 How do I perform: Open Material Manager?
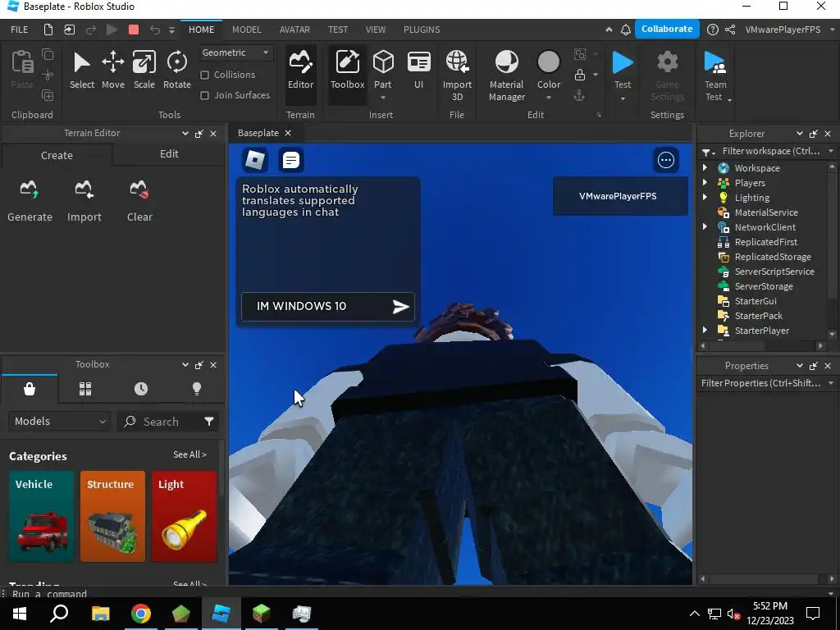507,75
